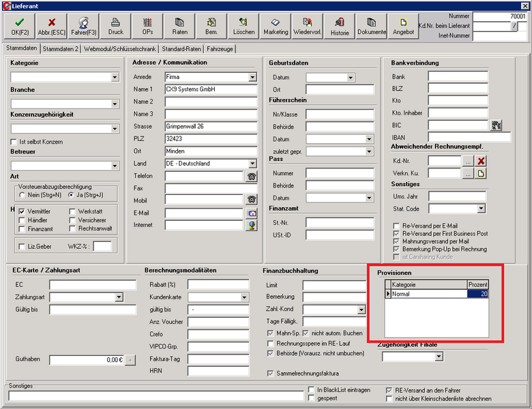The height and width of the screenshot is (409, 532).
Task: Click the red X next to Kd.-Nr.
Action: [481, 162]
